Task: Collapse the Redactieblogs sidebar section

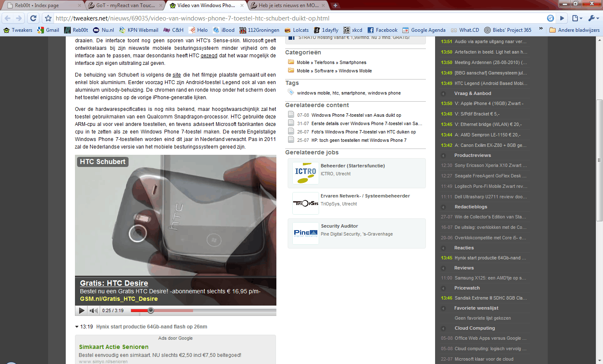Action: 443,207
